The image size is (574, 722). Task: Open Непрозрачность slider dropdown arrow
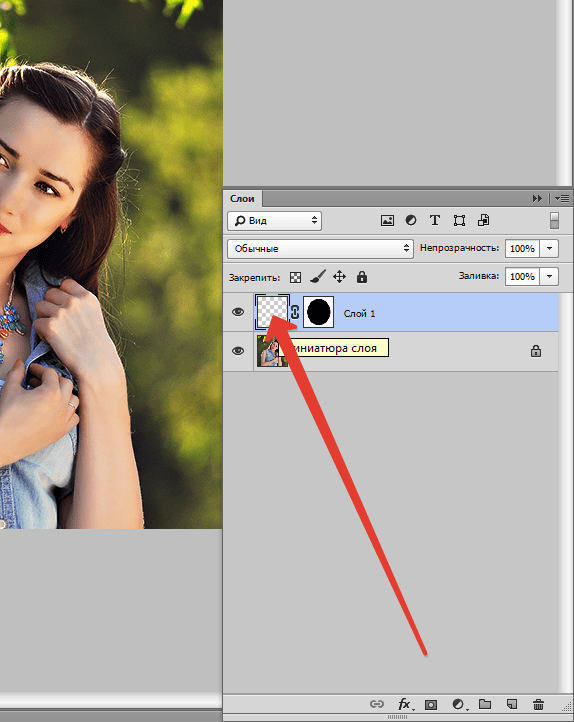(549, 249)
